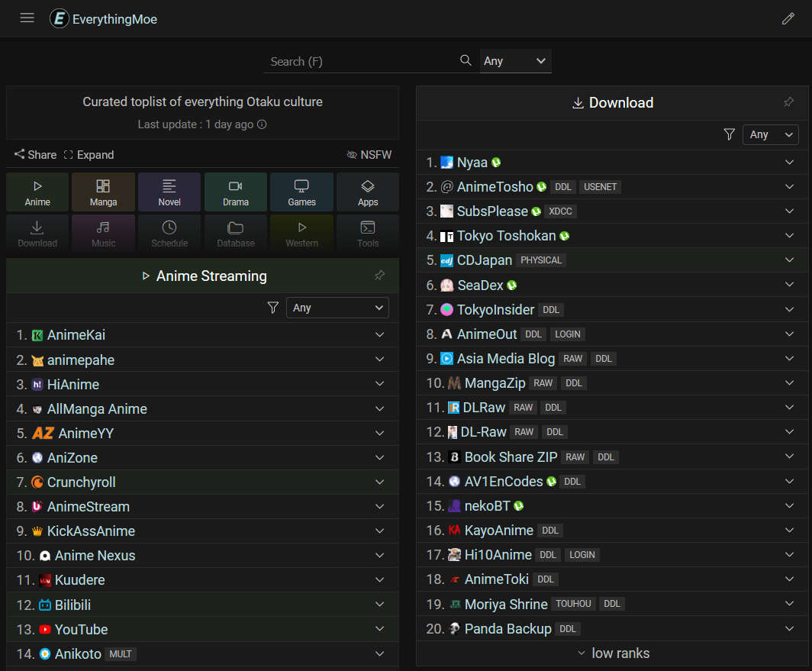Image resolution: width=812 pixels, height=671 pixels.
Task: Open the SubsPlease link
Action: [x=492, y=211]
